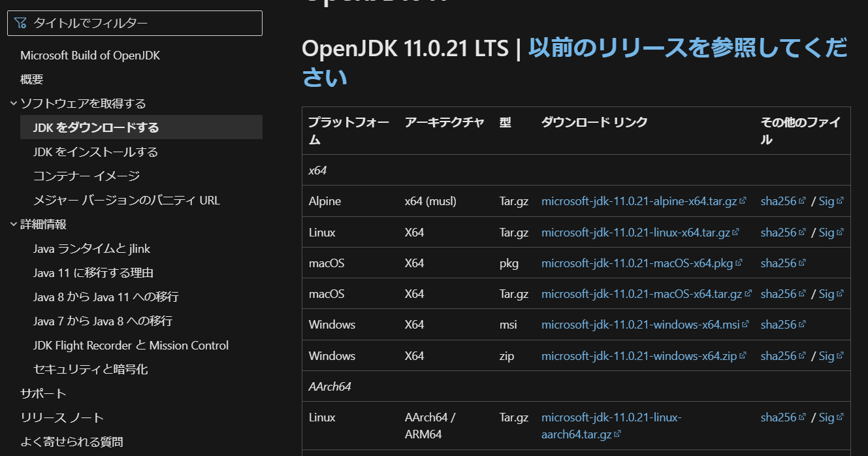Click the AArch64 / ARM64 architecture cell
This screenshot has height=456, width=868.
430,425
